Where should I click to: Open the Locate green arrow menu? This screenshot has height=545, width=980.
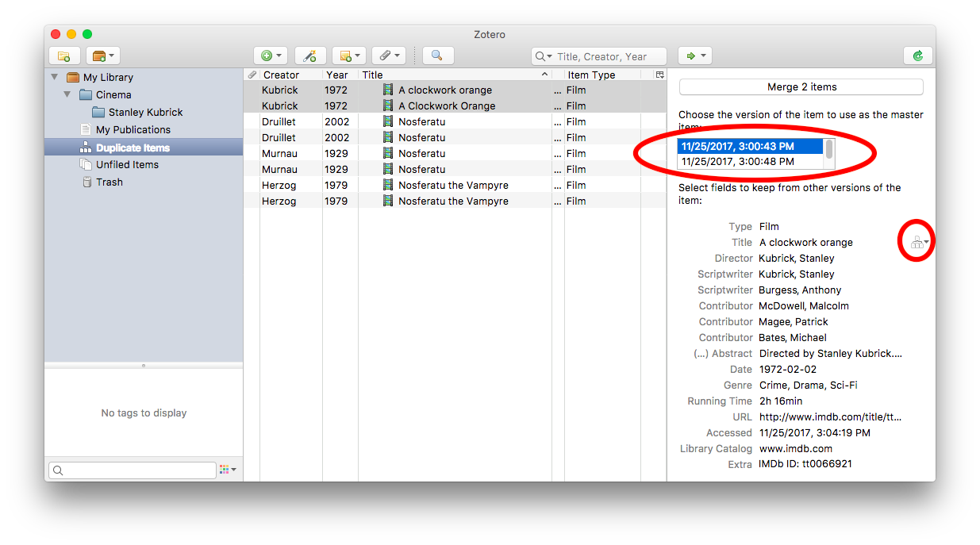click(694, 56)
